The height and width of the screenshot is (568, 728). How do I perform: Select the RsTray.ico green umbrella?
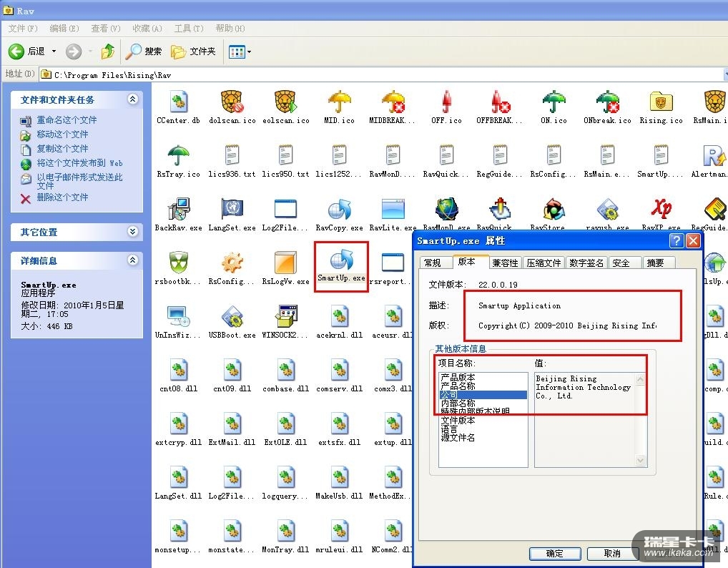click(x=179, y=155)
